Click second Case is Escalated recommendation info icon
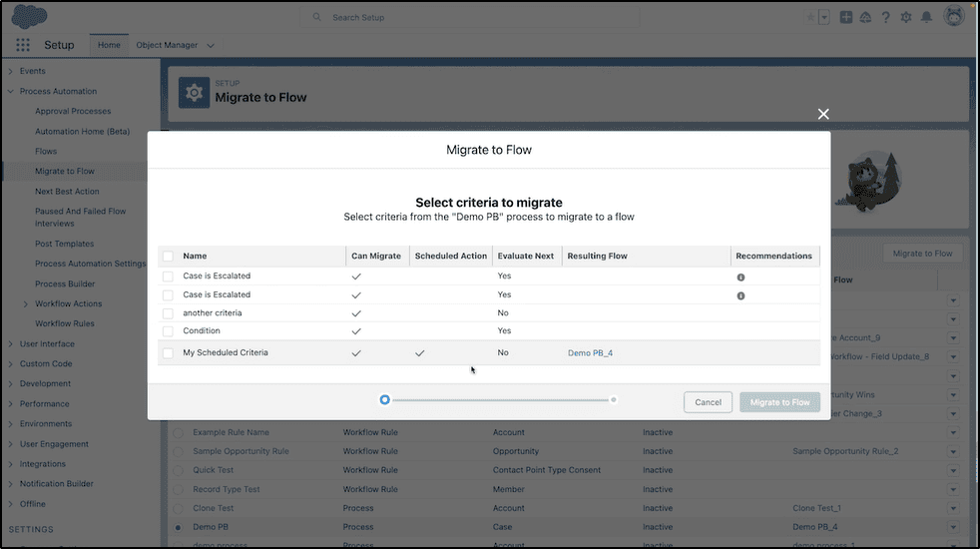Viewport: 980px width, 549px height. [x=740, y=295]
